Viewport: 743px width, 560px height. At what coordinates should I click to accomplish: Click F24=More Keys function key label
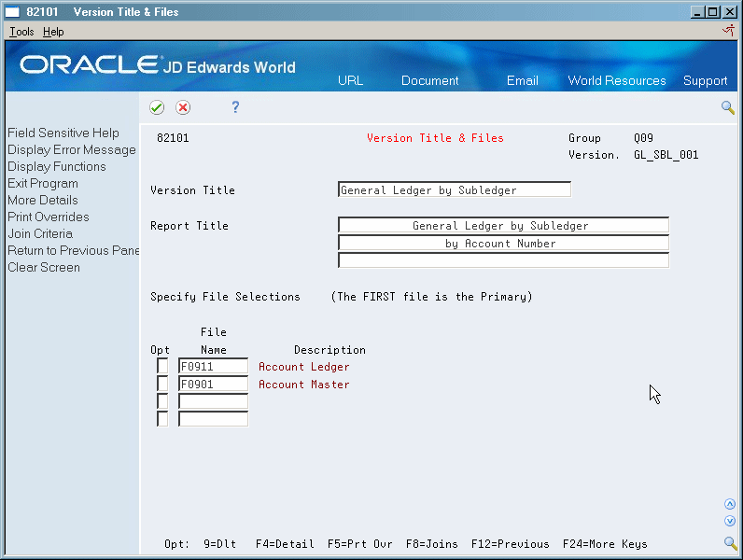click(605, 544)
